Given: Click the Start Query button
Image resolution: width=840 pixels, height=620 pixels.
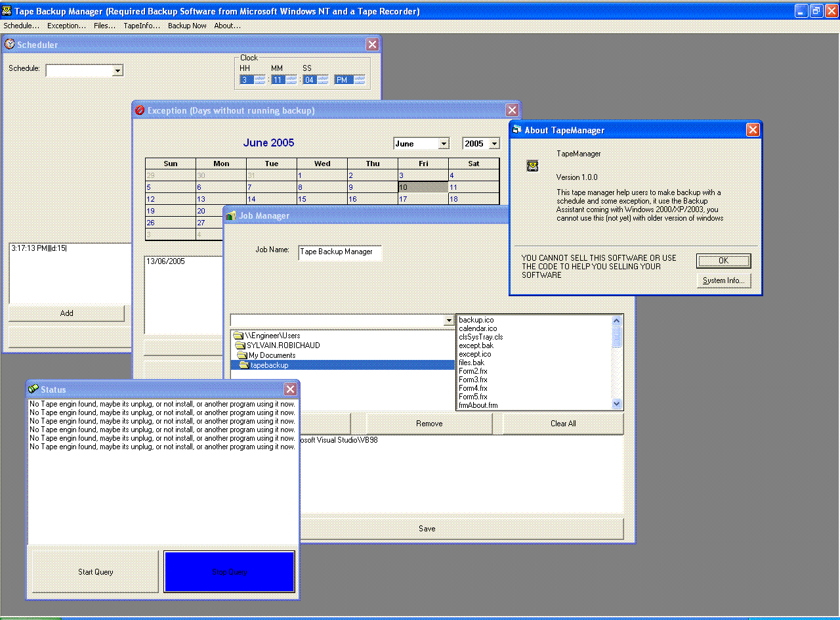Looking at the screenshot, I should (95, 571).
